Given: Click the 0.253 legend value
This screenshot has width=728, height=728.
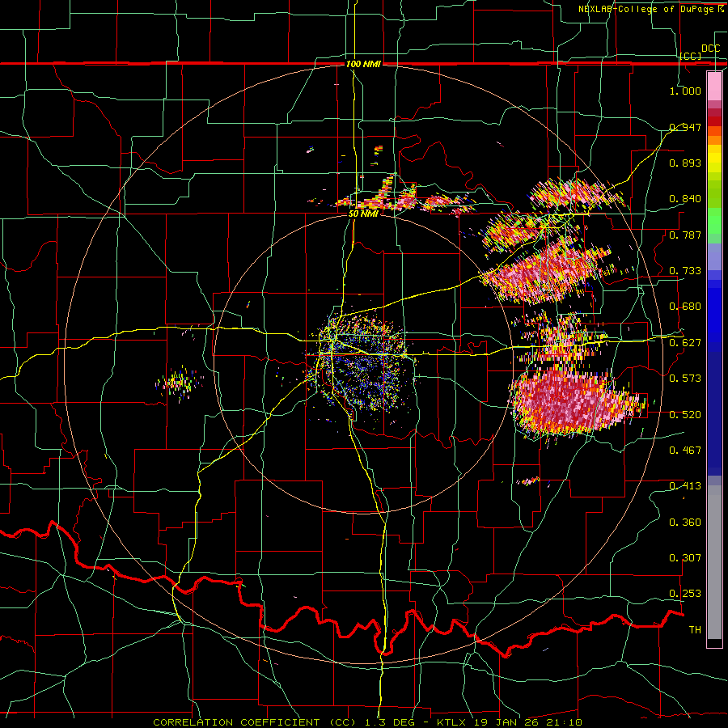Looking at the screenshot, I should (x=685, y=594).
